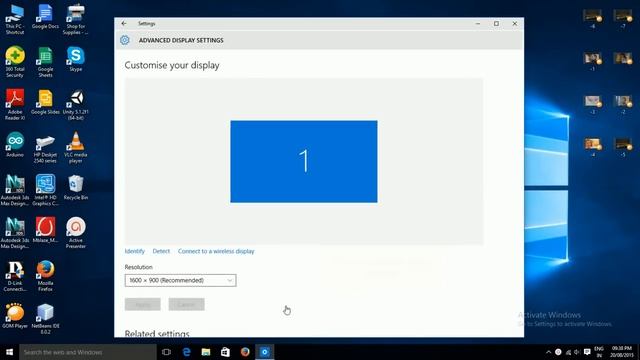Screen dimensions: 640x360
Task: Open the Mblaze_M desktop icon
Action: 45,231
